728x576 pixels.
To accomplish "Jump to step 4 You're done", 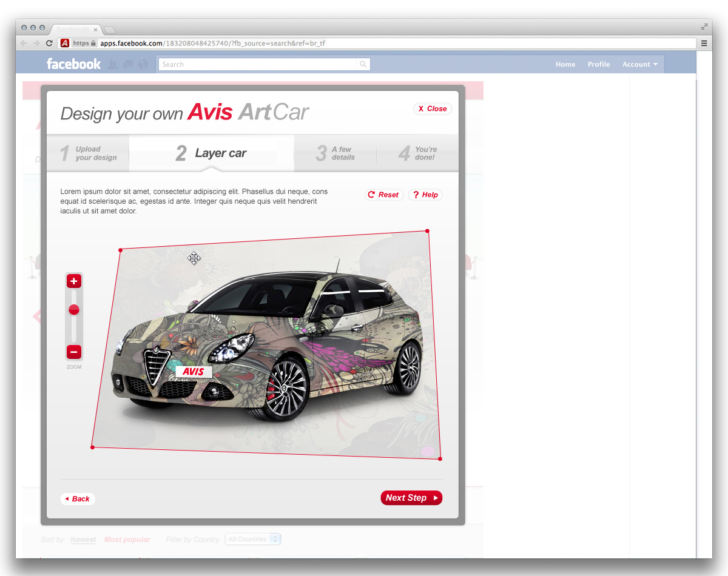I will pos(417,153).
